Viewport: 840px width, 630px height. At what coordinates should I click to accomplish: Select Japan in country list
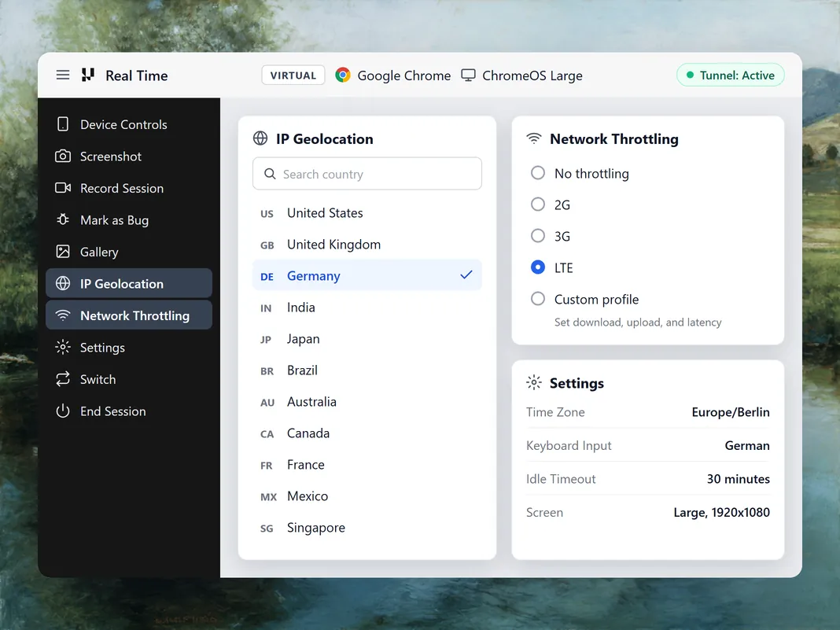(x=367, y=338)
